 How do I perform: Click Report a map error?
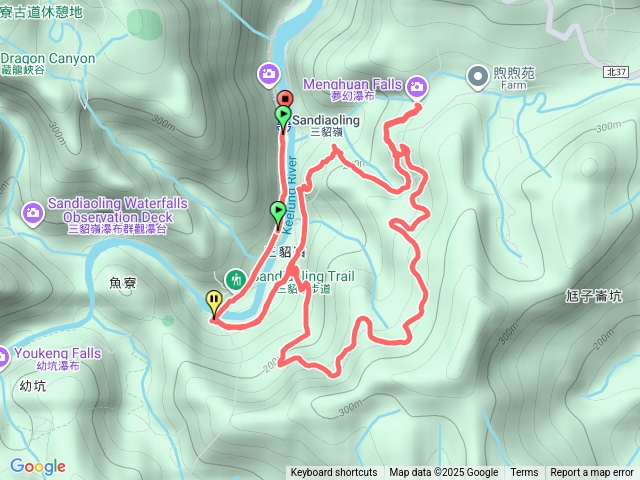point(592,473)
